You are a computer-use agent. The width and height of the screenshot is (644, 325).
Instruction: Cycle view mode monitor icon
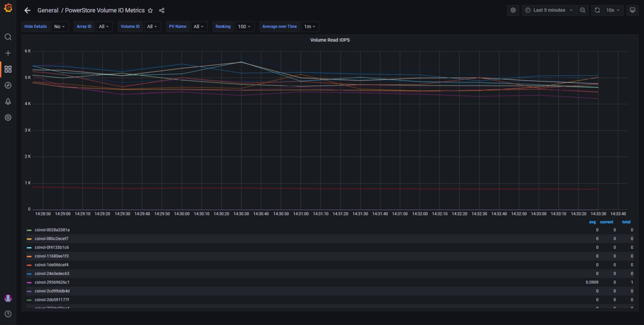tap(632, 10)
